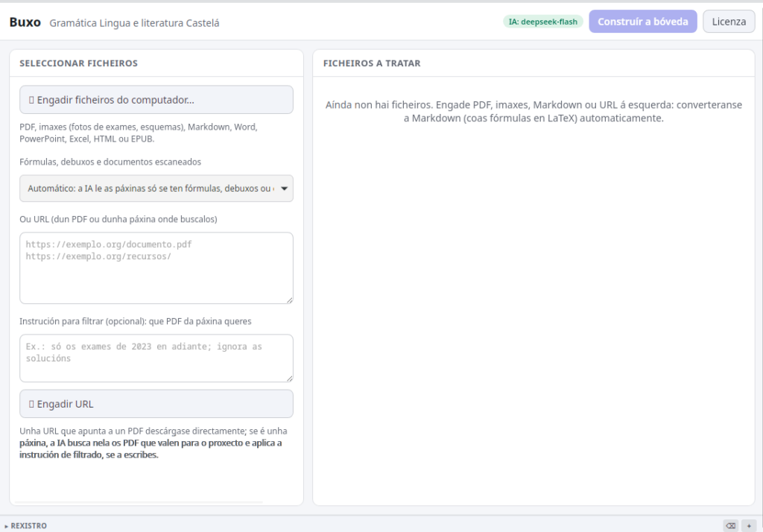Viewport: 763px width, 532px height.
Task: Click the 'Unha URL que apunta a un PDF' note
Action: 153,443
